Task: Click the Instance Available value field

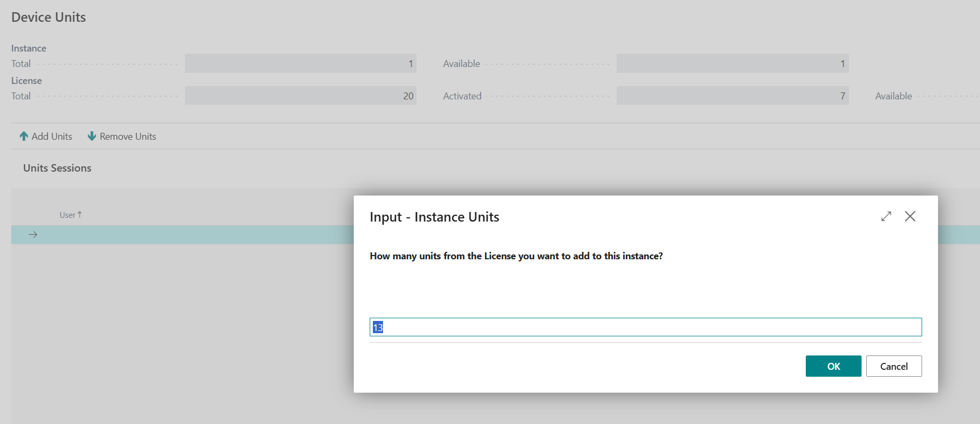Action: (x=732, y=64)
